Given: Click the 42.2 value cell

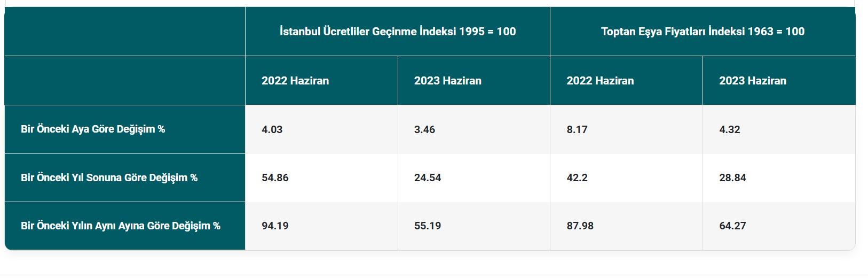Looking at the screenshot, I should pos(577,177).
